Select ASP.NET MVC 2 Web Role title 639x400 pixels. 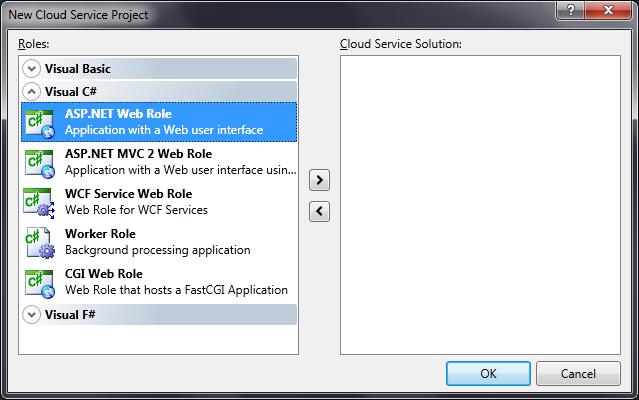(x=138, y=154)
